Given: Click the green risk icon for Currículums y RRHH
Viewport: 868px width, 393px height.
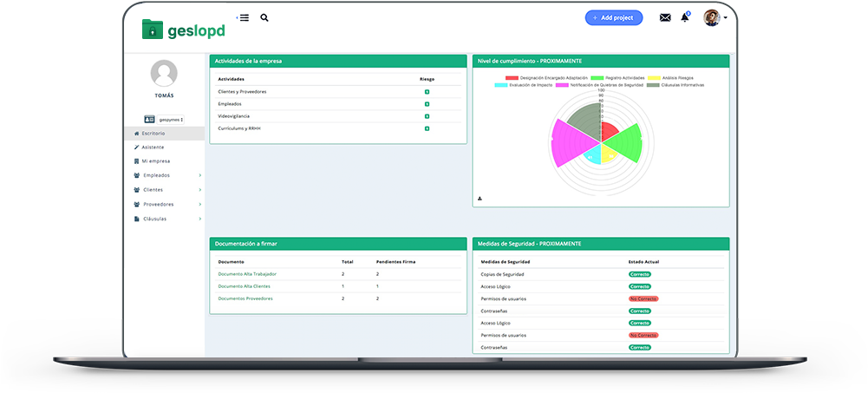Looking at the screenshot, I should pyautogui.click(x=427, y=128).
